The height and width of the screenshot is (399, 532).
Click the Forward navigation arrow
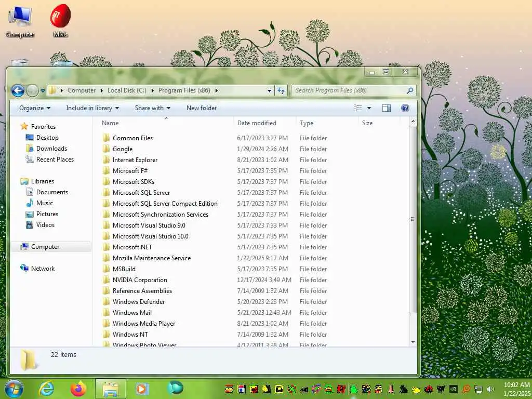click(33, 90)
